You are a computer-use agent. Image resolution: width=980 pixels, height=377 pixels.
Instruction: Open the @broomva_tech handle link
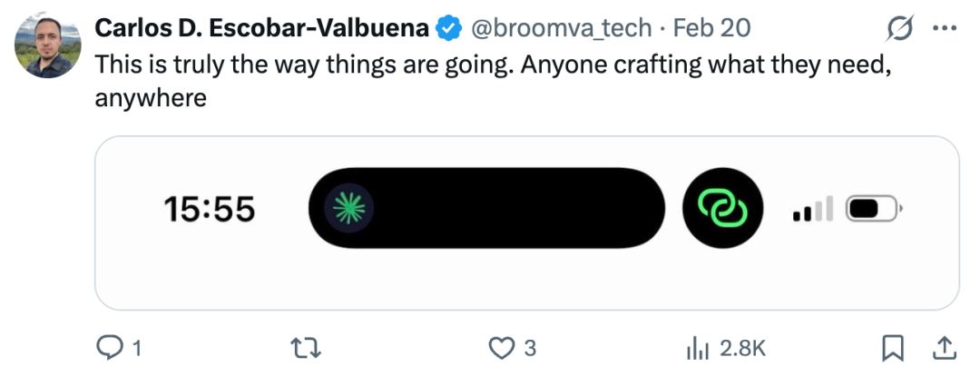559,28
